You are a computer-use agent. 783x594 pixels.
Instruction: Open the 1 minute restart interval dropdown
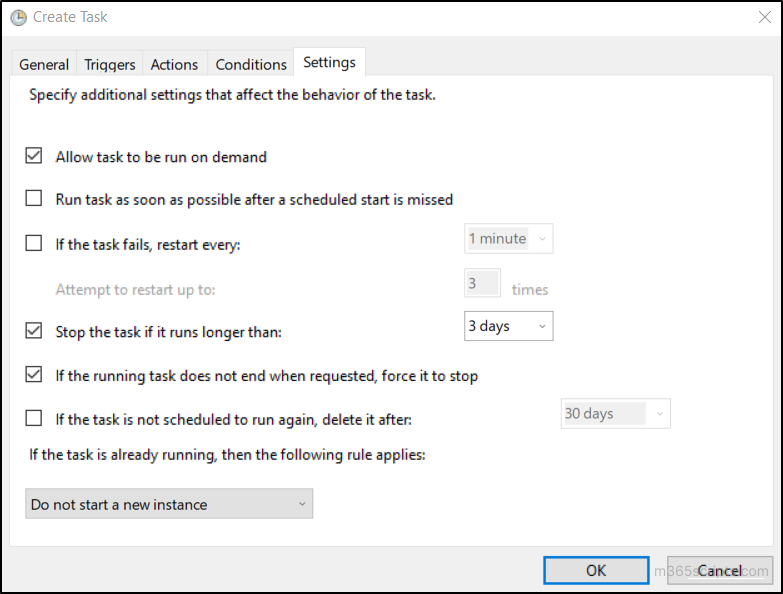tap(508, 239)
